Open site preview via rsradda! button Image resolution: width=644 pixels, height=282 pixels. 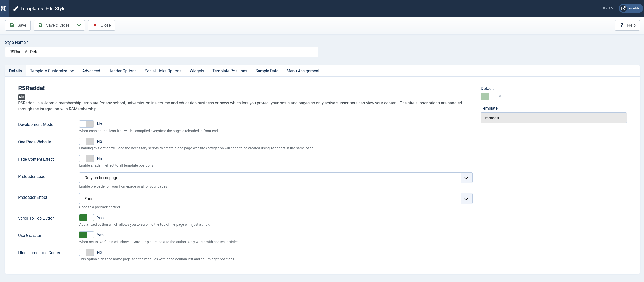point(631,8)
